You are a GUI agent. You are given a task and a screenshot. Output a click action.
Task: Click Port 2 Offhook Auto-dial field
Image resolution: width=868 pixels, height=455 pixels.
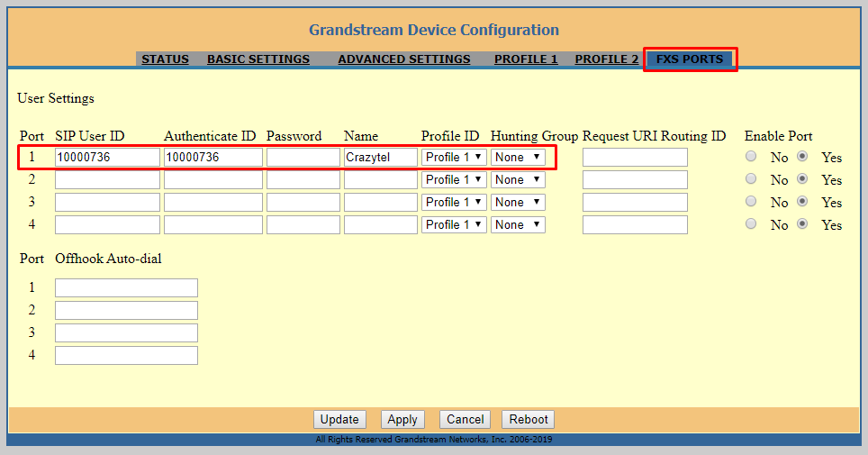[126, 310]
